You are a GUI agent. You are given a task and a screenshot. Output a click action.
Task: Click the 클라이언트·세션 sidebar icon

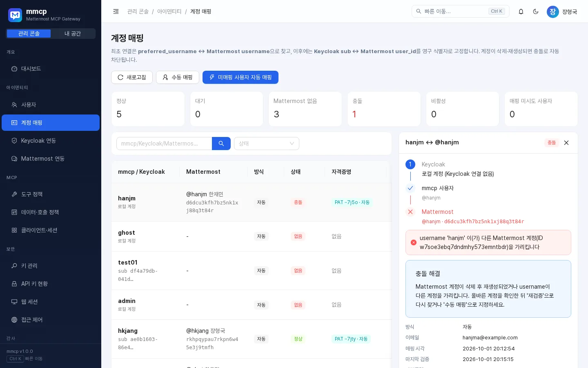tap(14, 230)
